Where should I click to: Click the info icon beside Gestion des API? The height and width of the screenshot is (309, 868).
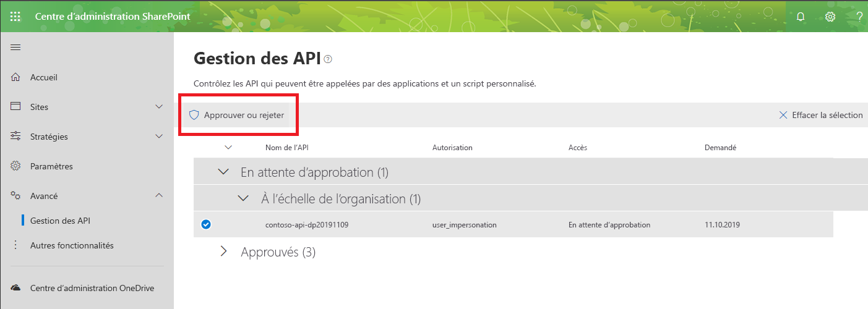point(328,59)
